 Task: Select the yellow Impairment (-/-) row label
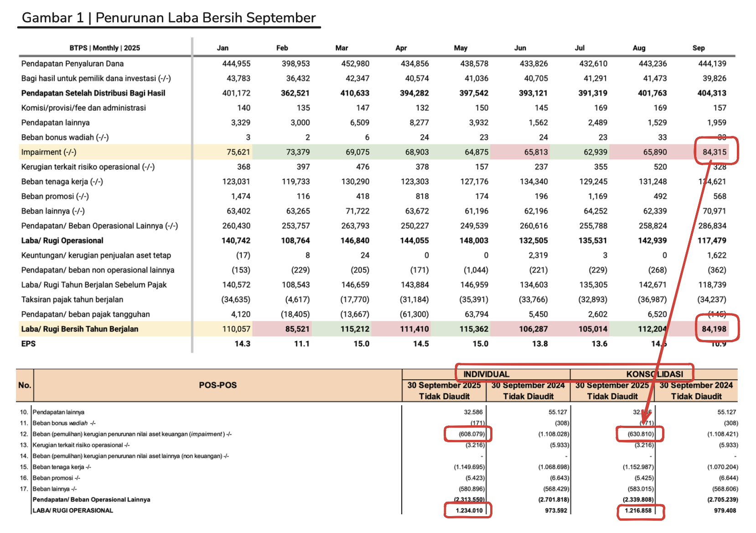click(x=49, y=152)
